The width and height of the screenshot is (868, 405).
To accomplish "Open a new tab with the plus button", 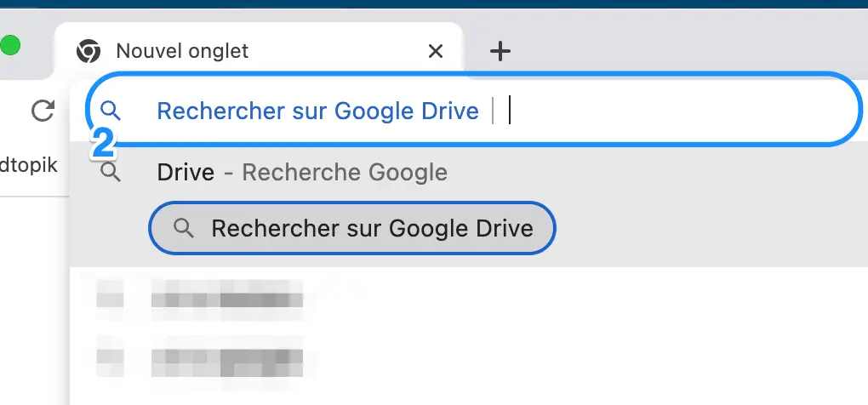I will click(500, 51).
